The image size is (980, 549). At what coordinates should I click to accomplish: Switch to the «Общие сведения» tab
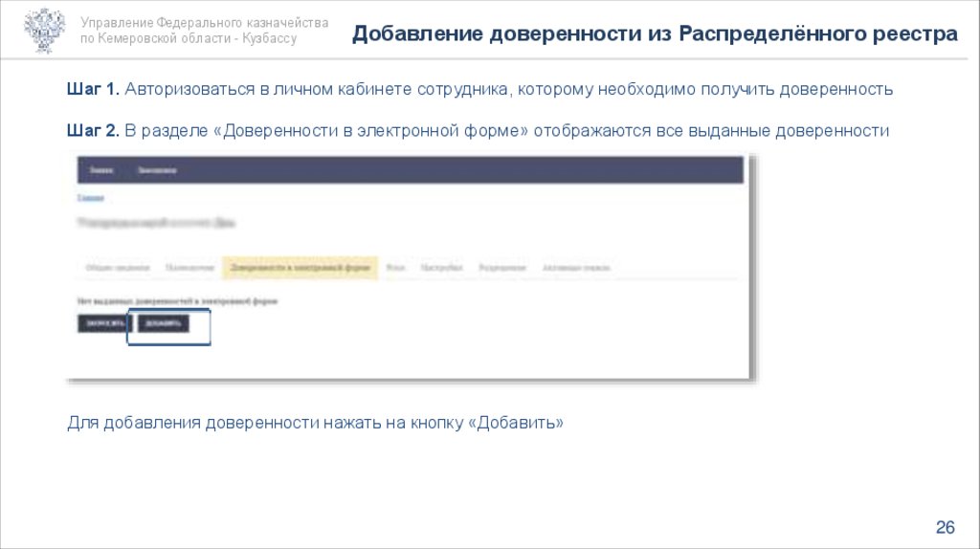(x=118, y=267)
